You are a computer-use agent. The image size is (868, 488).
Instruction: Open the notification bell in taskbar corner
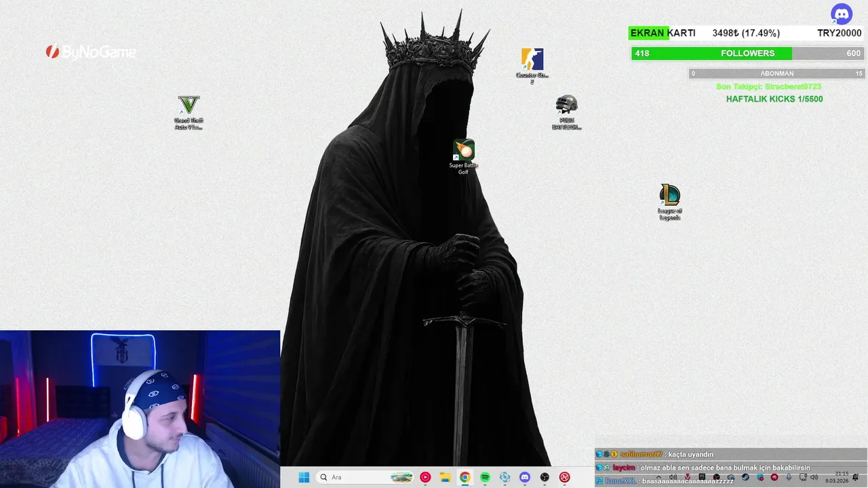855,477
